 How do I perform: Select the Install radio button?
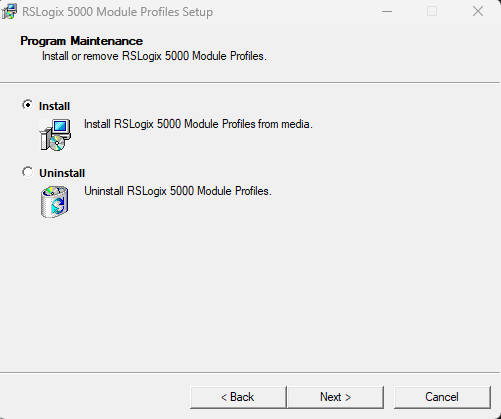click(x=28, y=105)
